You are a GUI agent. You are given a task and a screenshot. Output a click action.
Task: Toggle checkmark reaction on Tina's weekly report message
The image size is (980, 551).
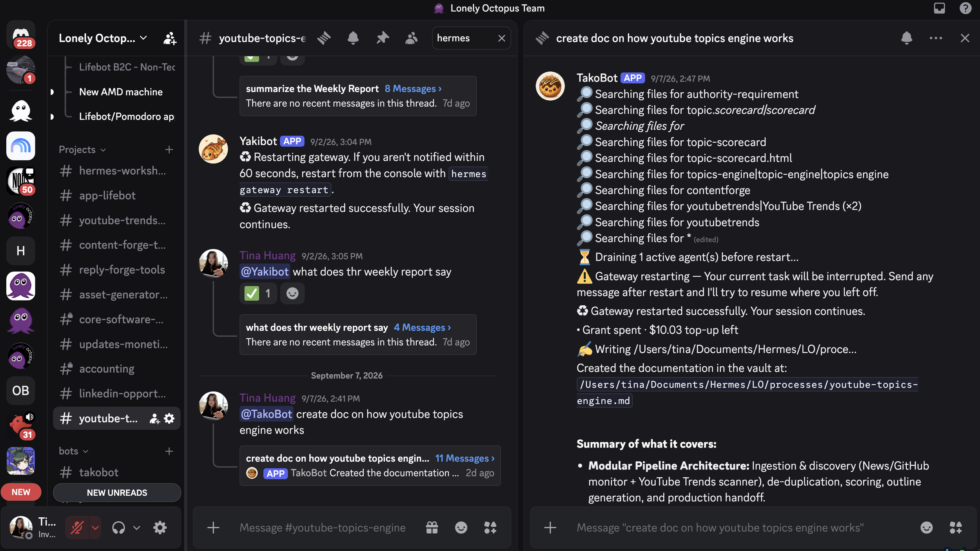pyautogui.click(x=258, y=294)
